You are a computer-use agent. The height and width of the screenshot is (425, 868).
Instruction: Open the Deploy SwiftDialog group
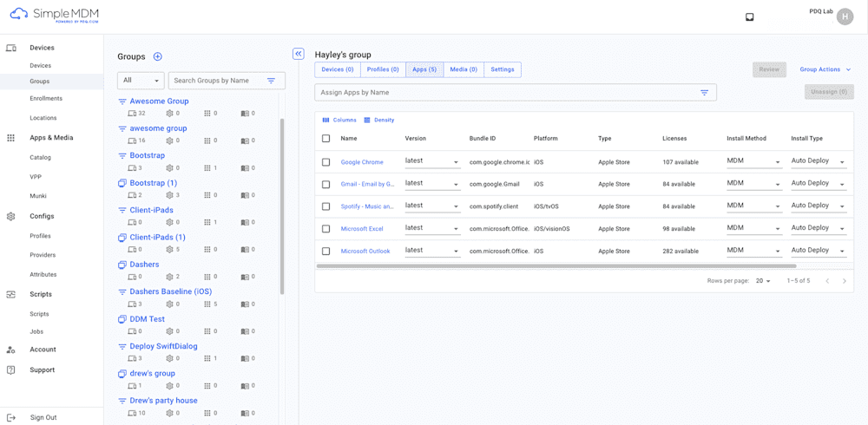(x=163, y=346)
